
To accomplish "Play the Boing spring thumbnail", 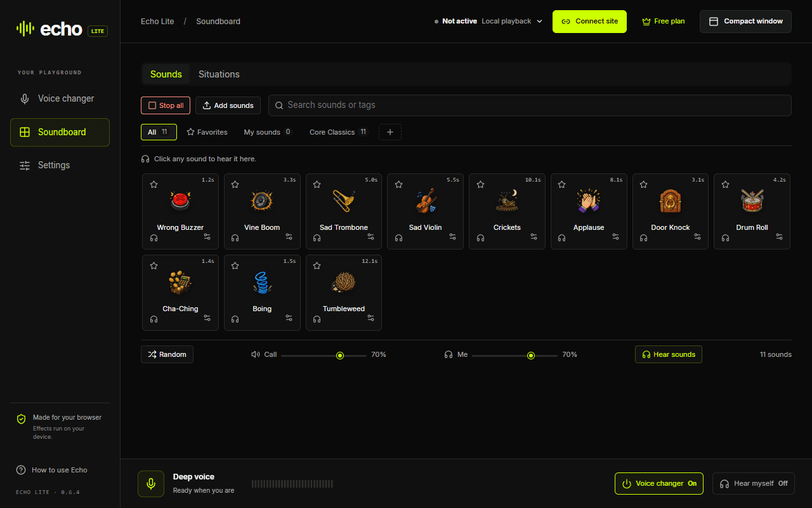I will point(262,283).
